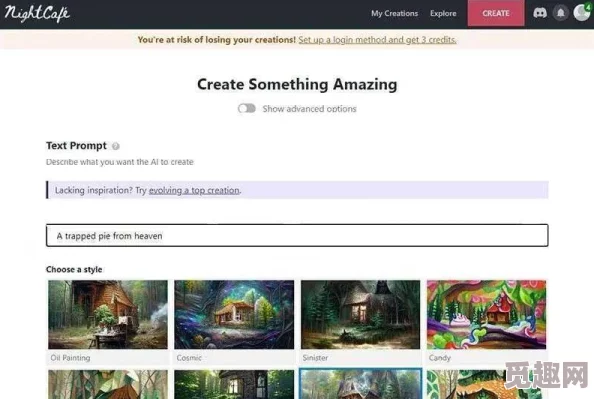Select the blue-highlighted style in second row
Image resolution: width=594 pixels, height=399 pixels.
[360, 384]
